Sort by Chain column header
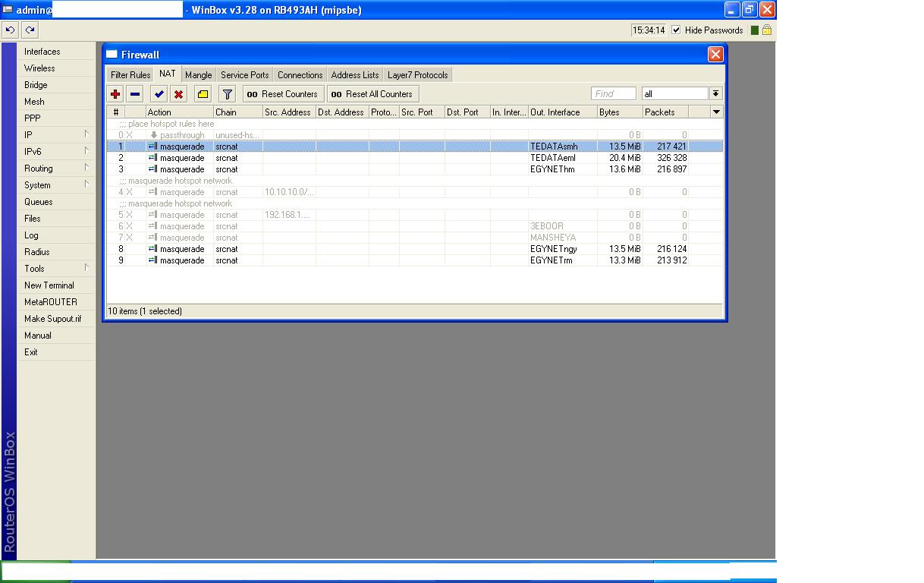This screenshot has width=924, height=583. coord(237,112)
